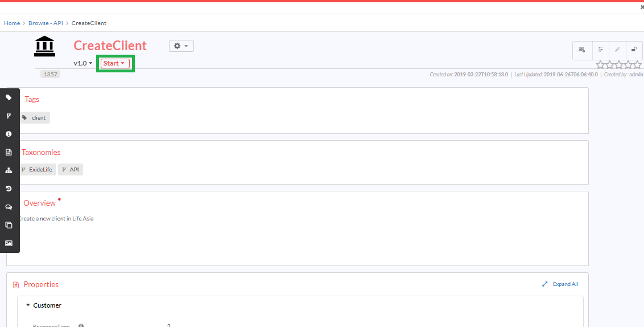Click the CreateClient breadcrumb text
Image resolution: width=644 pixels, height=327 pixels.
click(89, 23)
